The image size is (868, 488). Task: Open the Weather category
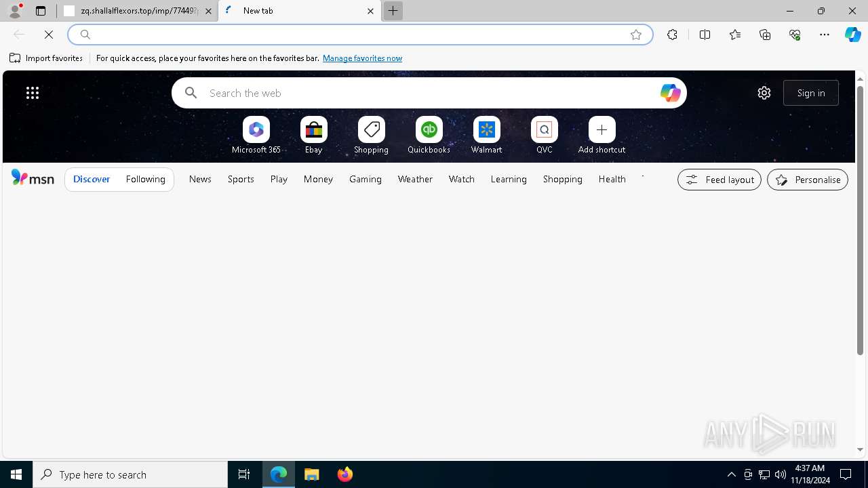pos(415,179)
